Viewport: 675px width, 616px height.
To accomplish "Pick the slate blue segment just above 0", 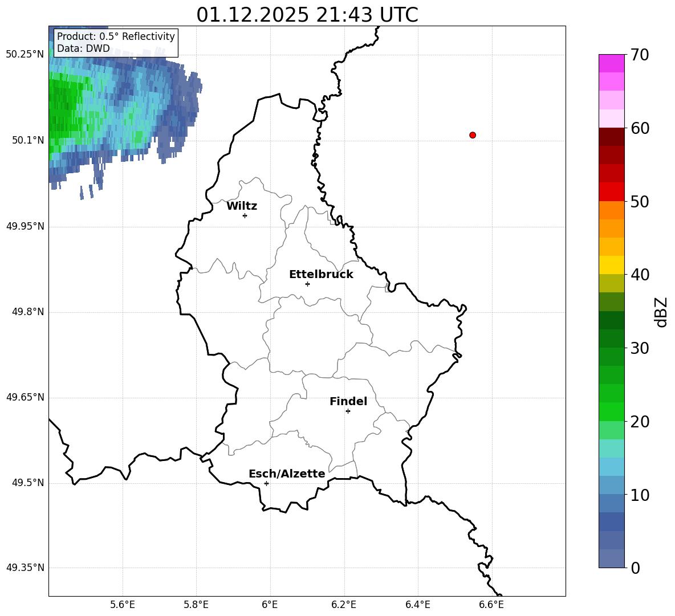I will tap(611, 558).
